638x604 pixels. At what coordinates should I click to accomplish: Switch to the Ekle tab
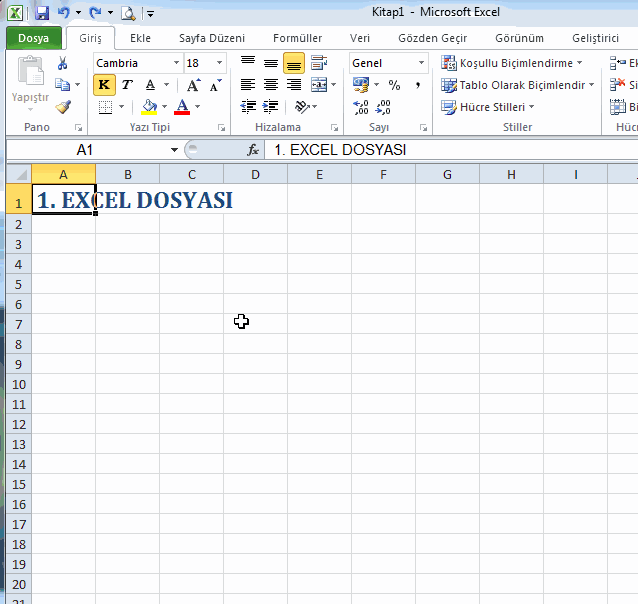click(x=140, y=38)
